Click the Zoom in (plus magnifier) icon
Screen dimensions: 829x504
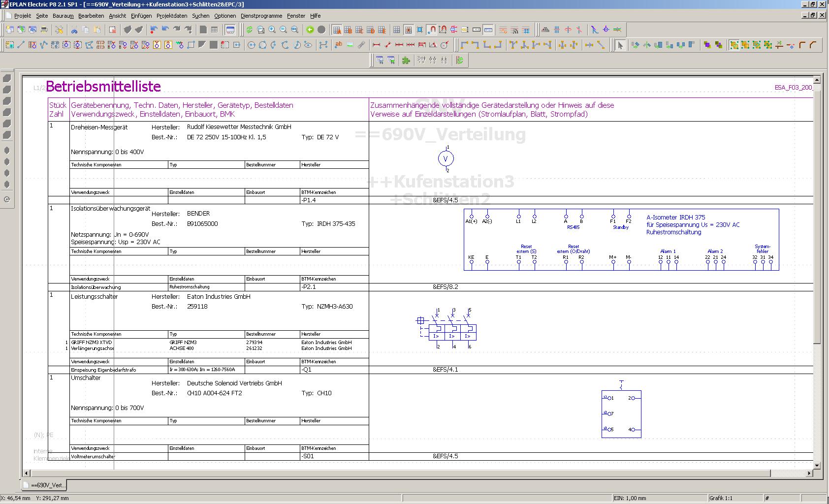(272, 30)
